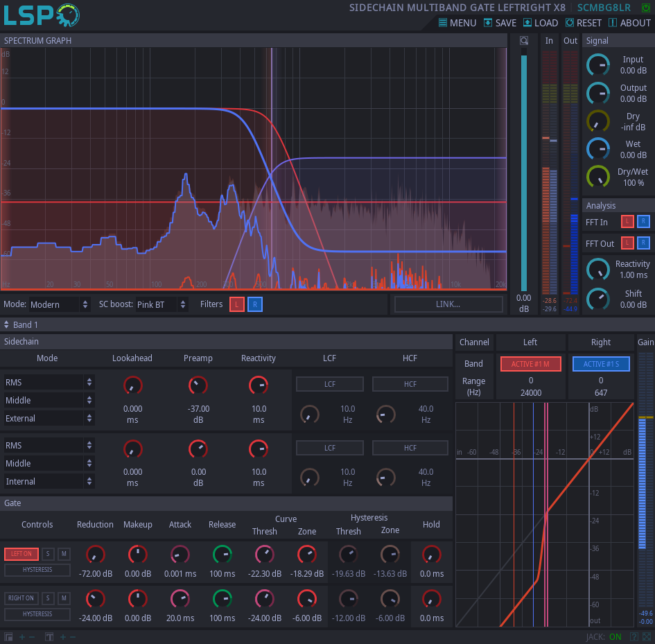The image size is (655, 644).
Task: Solo the left gate with S button
Action: [x=48, y=554]
